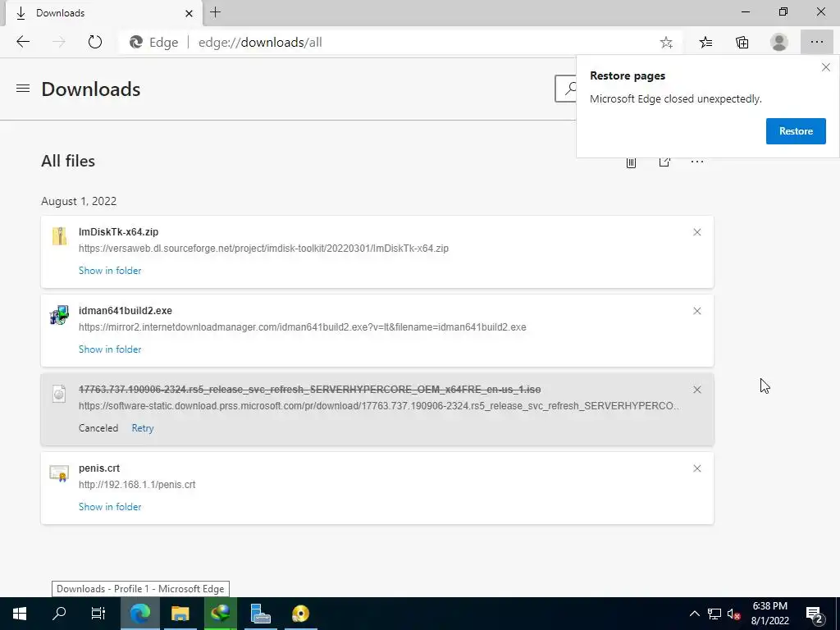Click the Restore button

click(796, 131)
